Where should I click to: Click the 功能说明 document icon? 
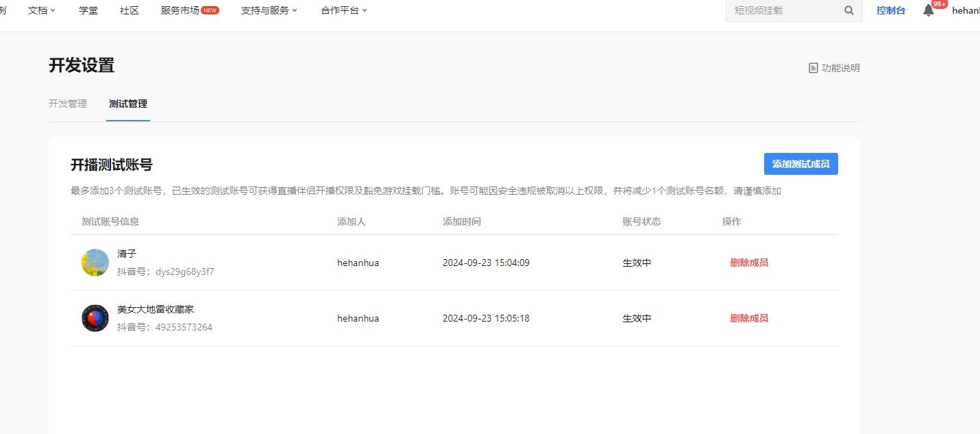pyautogui.click(x=813, y=68)
